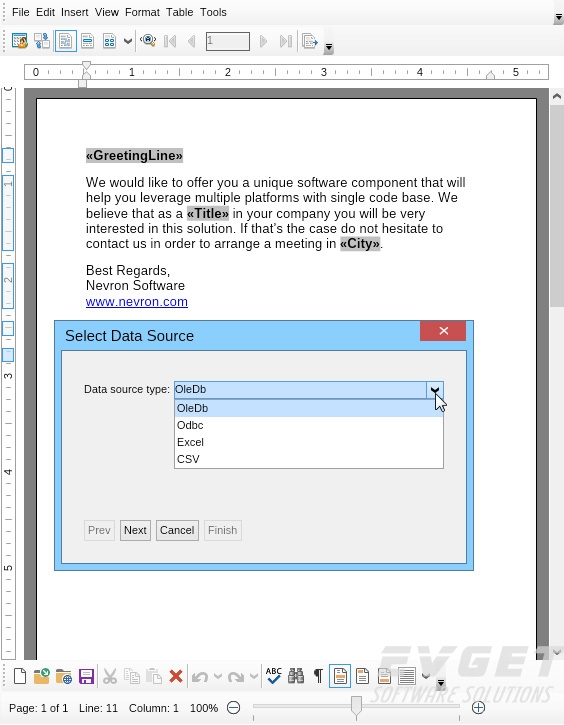Open Find with the binoculars icon
The width and height of the screenshot is (564, 725).
(296, 676)
